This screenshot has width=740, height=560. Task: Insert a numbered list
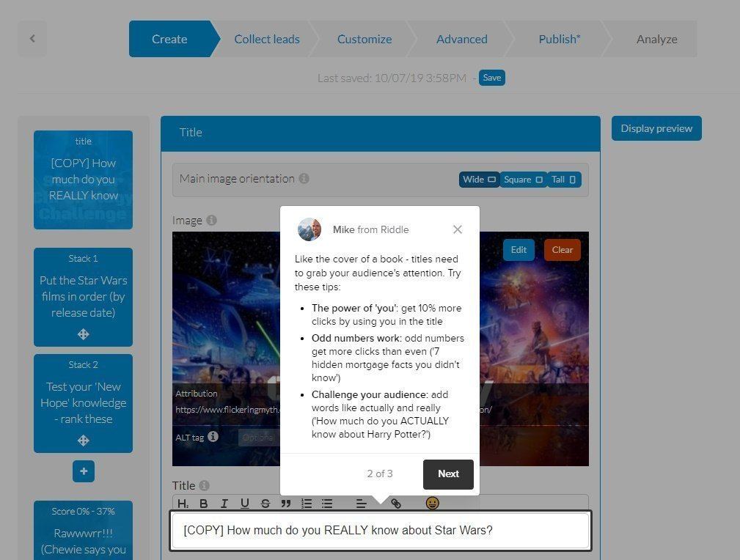[307, 504]
